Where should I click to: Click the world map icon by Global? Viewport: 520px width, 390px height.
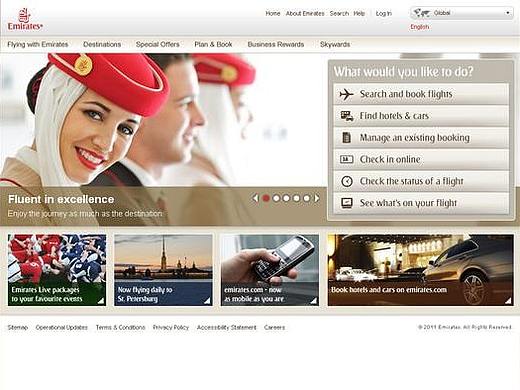point(421,13)
